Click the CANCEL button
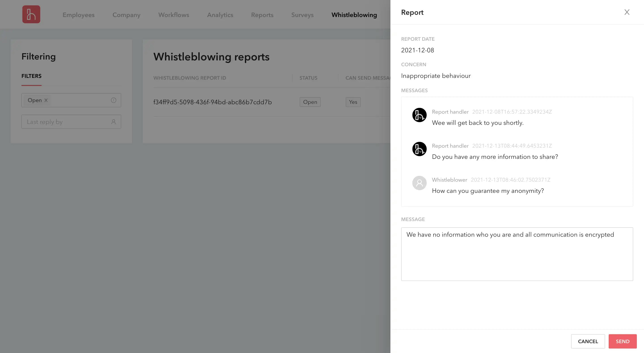 (x=588, y=341)
